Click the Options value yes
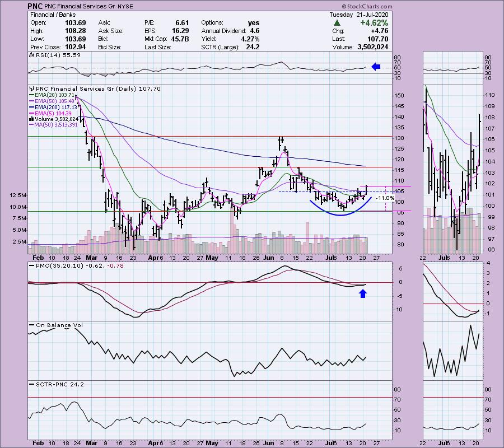 click(254, 23)
